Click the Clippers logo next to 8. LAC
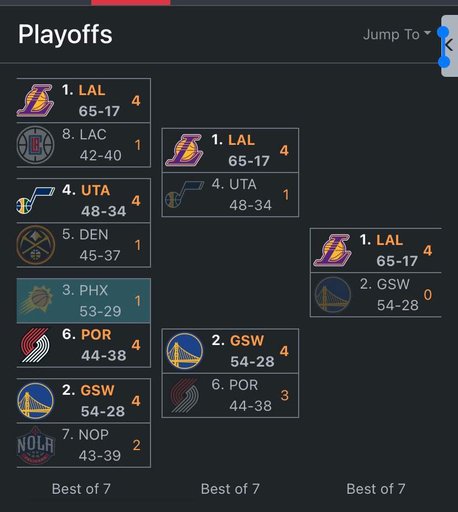 tap(35, 145)
